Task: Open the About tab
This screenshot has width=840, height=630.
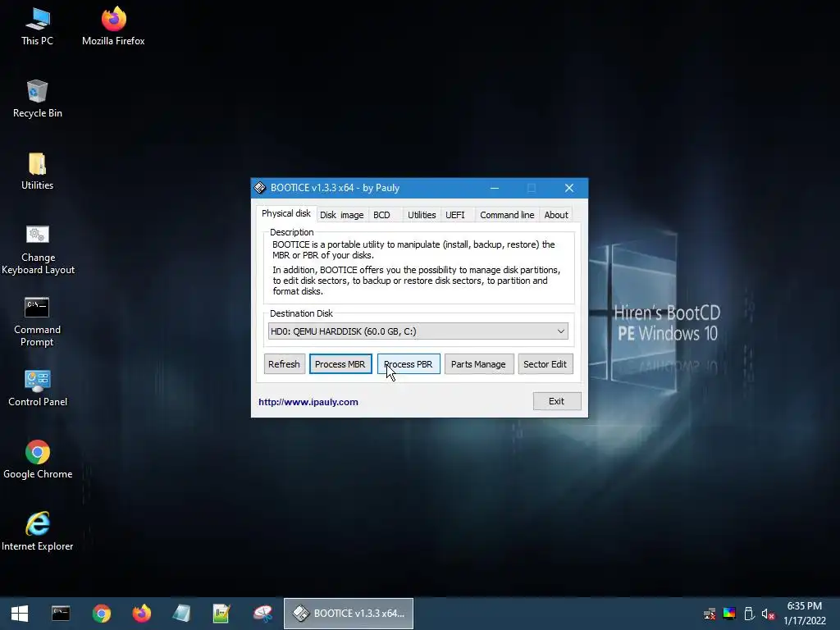Action: pos(555,215)
